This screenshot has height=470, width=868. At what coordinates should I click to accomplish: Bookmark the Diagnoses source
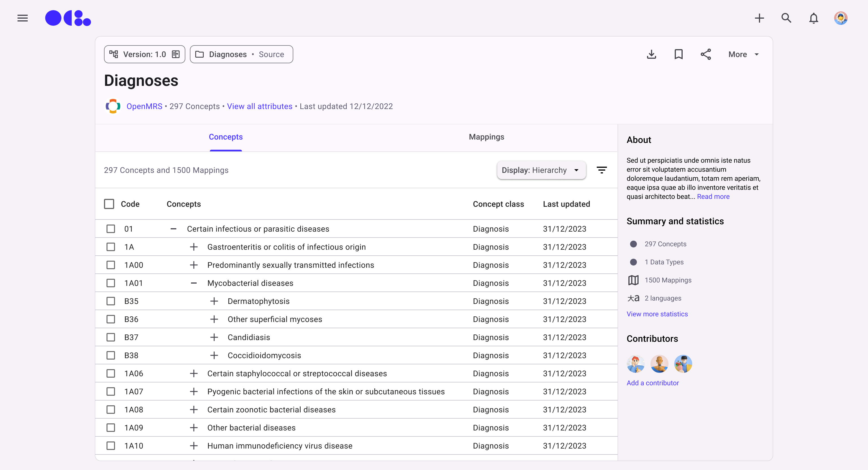point(678,54)
